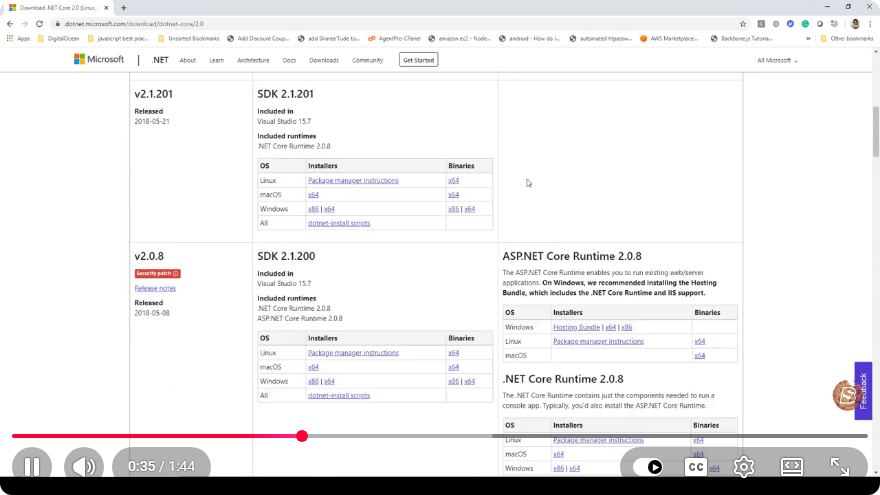Image resolution: width=880 pixels, height=495 pixels.
Task: Open a new browser tab
Action: coord(123,8)
